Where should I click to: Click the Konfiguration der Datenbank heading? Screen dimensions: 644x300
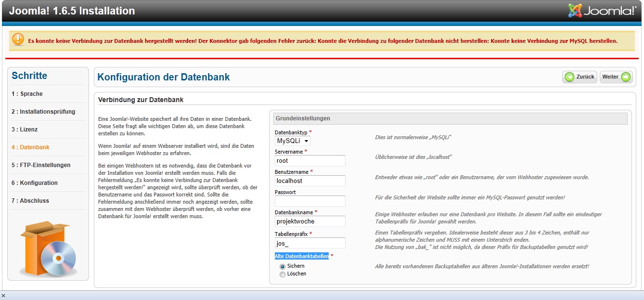click(164, 77)
